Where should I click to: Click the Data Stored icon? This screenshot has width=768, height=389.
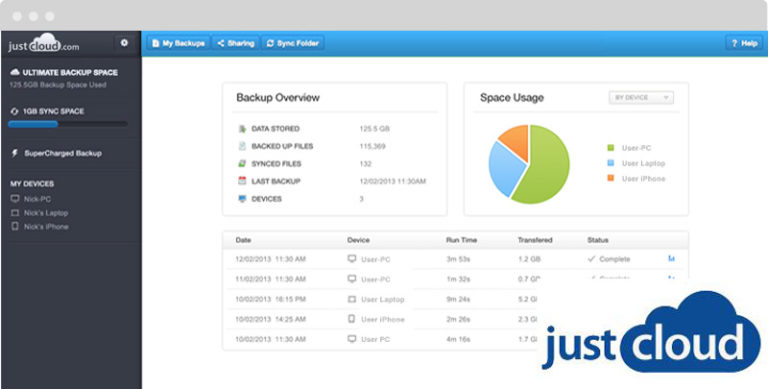click(x=242, y=129)
